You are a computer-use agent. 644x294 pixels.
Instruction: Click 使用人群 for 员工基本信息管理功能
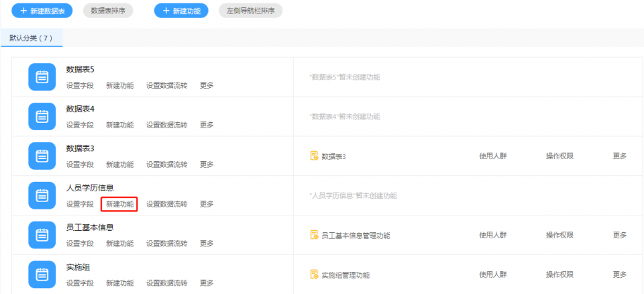[493, 235]
